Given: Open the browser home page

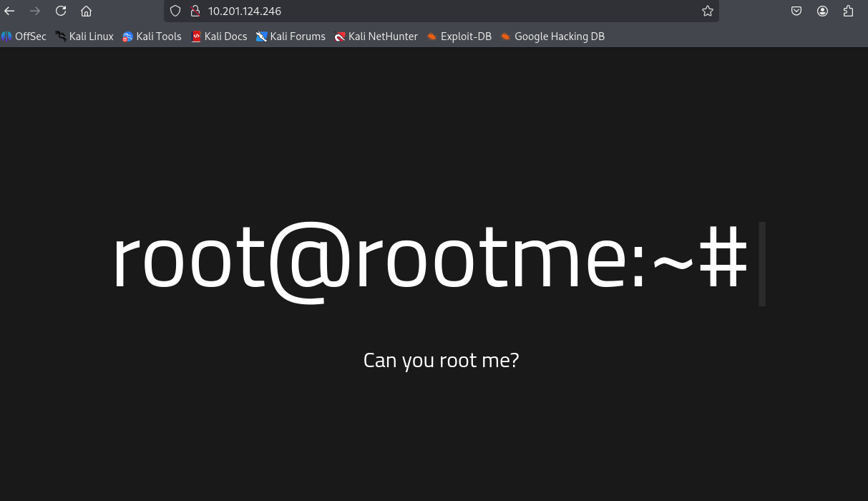Looking at the screenshot, I should click(86, 11).
